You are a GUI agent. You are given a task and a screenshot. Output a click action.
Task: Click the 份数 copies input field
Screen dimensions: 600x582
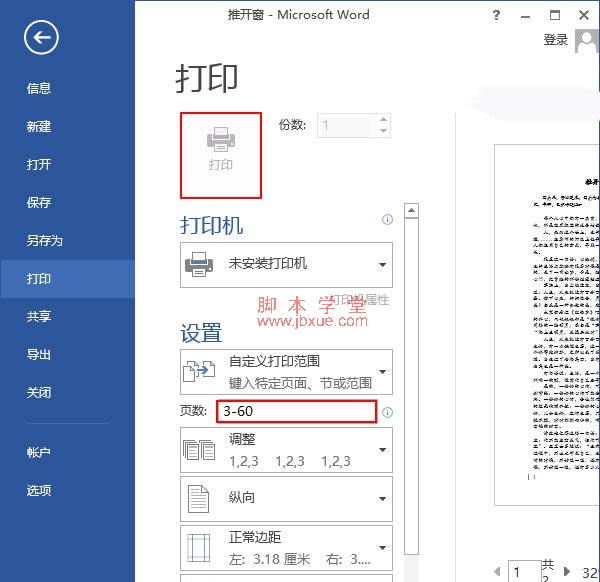347,125
